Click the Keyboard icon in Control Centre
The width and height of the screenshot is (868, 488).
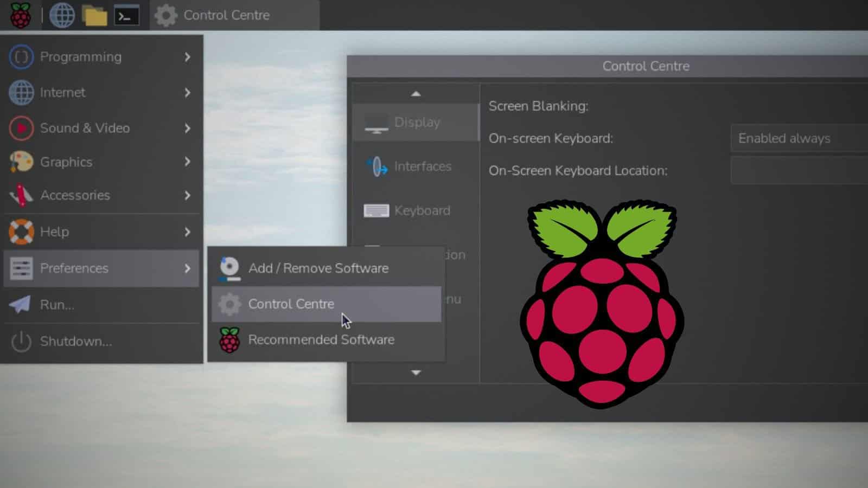(x=376, y=210)
